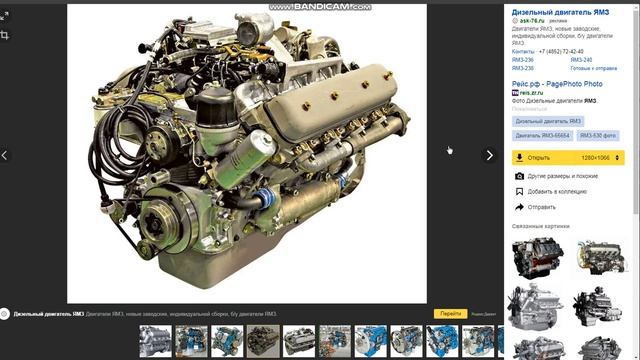
Task: Open fifth thumbnail in bottom strip
Action: 299,341
